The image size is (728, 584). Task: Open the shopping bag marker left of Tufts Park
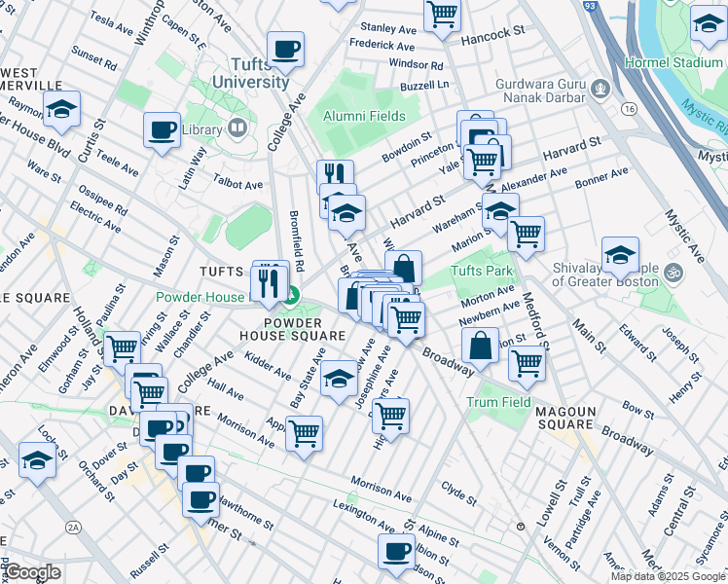click(404, 268)
